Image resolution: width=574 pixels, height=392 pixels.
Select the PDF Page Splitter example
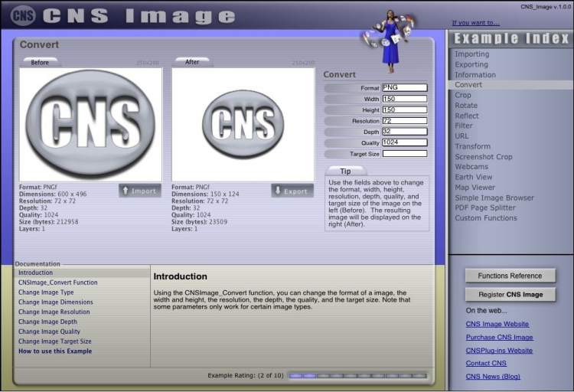[x=485, y=207]
